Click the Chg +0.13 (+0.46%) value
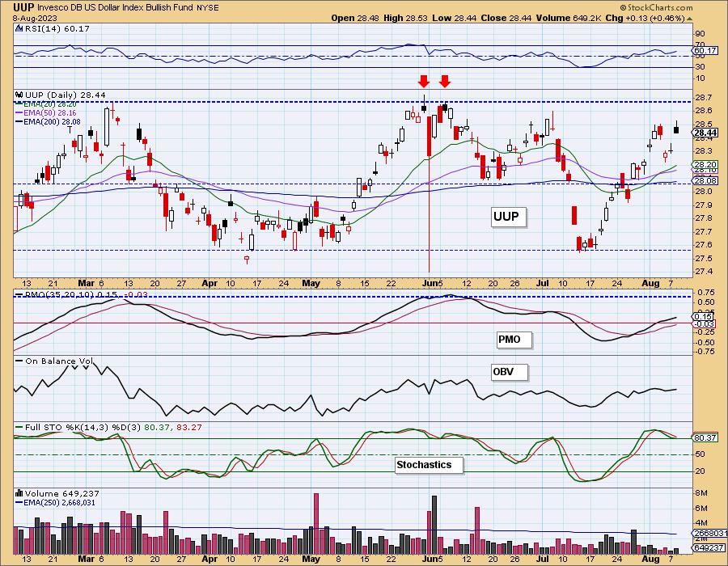Viewport: 728px width, 566px height. click(x=645, y=18)
